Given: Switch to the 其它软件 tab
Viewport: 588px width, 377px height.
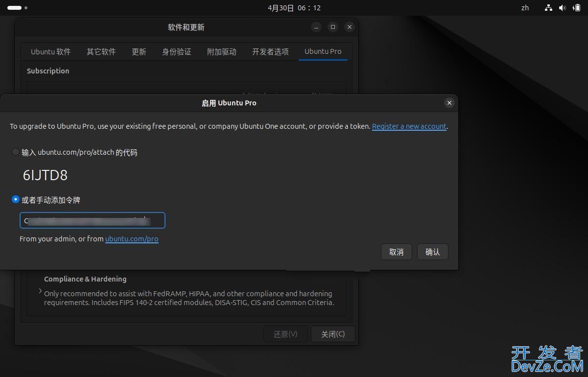Looking at the screenshot, I should point(101,51).
